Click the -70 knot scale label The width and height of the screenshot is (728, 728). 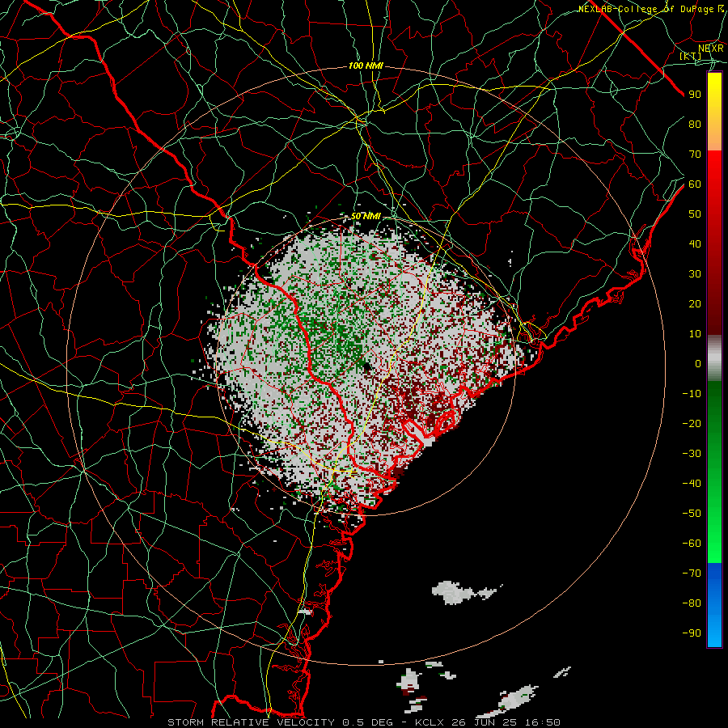click(x=692, y=573)
